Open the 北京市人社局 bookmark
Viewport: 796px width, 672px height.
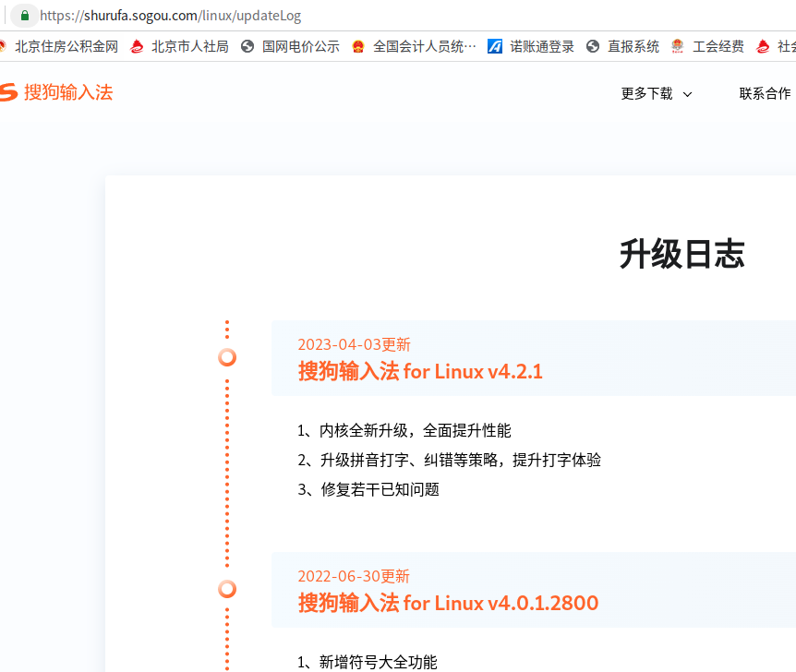(190, 47)
